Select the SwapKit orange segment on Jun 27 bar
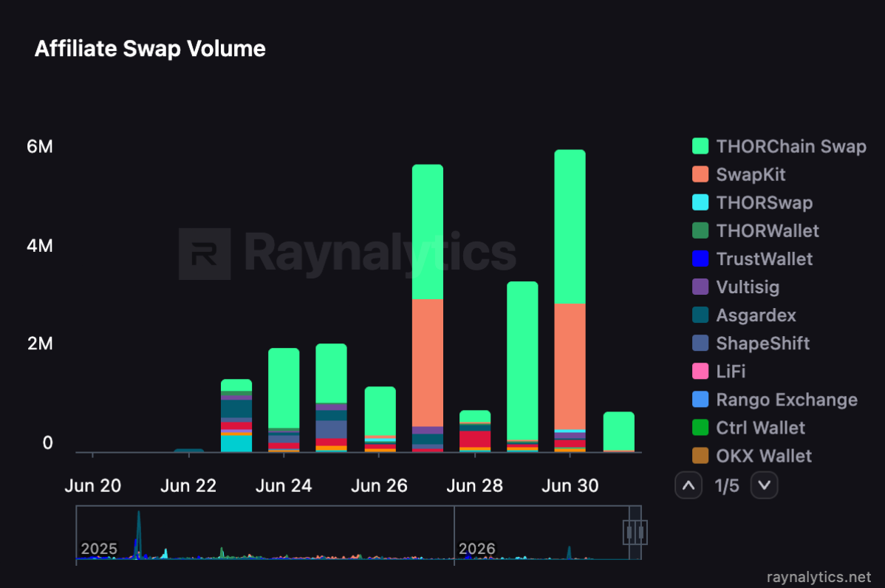This screenshot has height=588, width=885. point(428,363)
